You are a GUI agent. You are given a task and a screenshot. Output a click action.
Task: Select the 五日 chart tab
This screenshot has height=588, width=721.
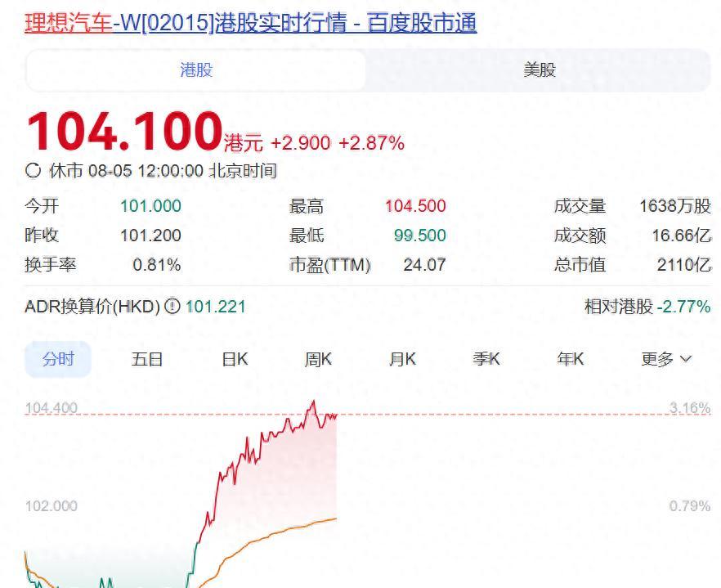coord(147,359)
